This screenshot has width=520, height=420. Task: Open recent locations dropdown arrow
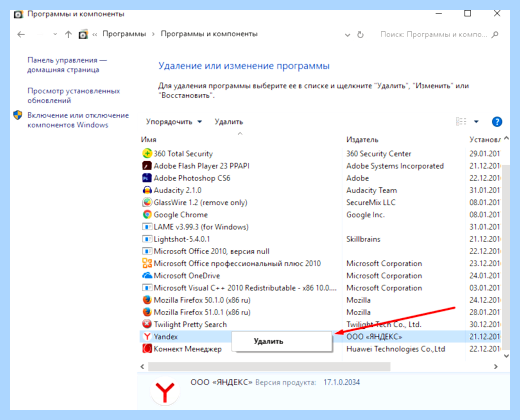55,34
